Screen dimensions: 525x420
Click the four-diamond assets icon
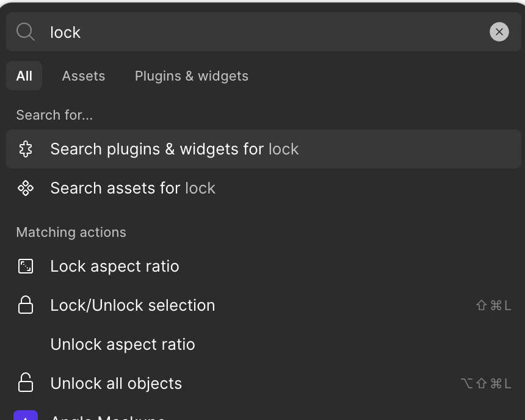coord(26,188)
